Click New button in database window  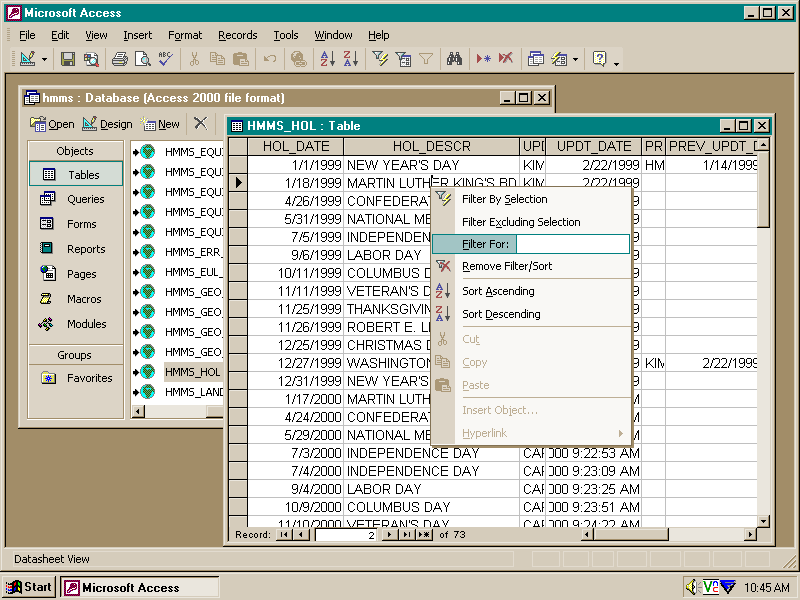[x=161, y=124]
